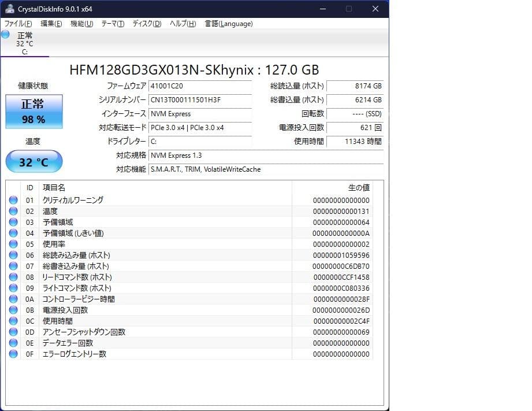Click the 生の値 column header
The width and height of the screenshot is (532, 411).
click(x=359, y=187)
